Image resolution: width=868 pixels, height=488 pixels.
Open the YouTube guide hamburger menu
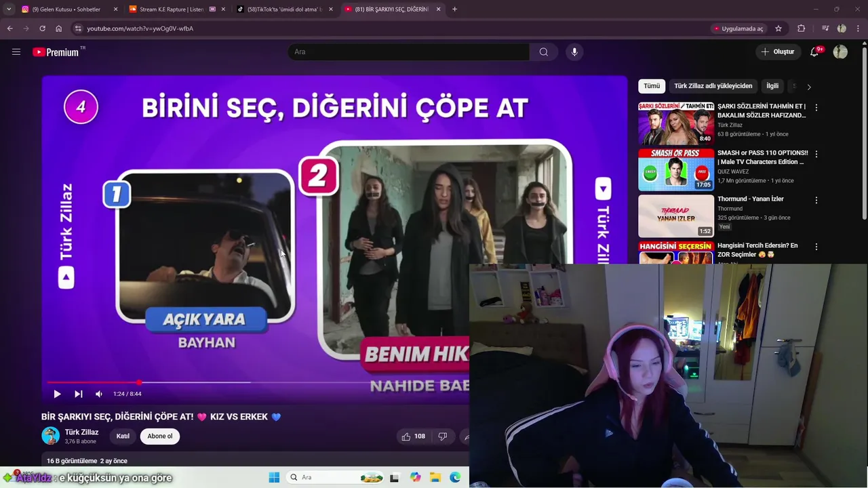[16, 52]
